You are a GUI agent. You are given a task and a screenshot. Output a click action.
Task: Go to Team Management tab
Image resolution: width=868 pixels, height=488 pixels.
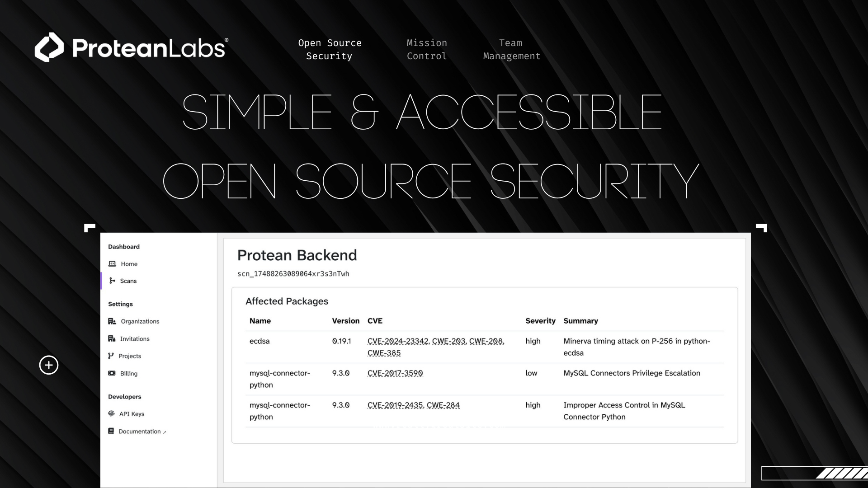pos(511,49)
